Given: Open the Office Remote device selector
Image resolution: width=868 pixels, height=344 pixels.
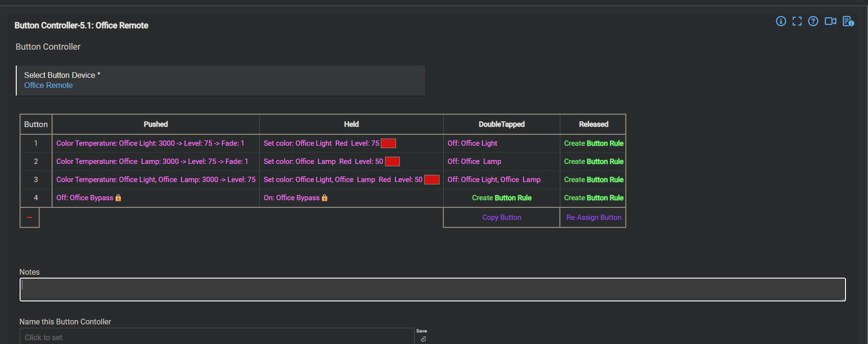Looking at the screenshot, I should pyautogui.click(x=48, y=86).
